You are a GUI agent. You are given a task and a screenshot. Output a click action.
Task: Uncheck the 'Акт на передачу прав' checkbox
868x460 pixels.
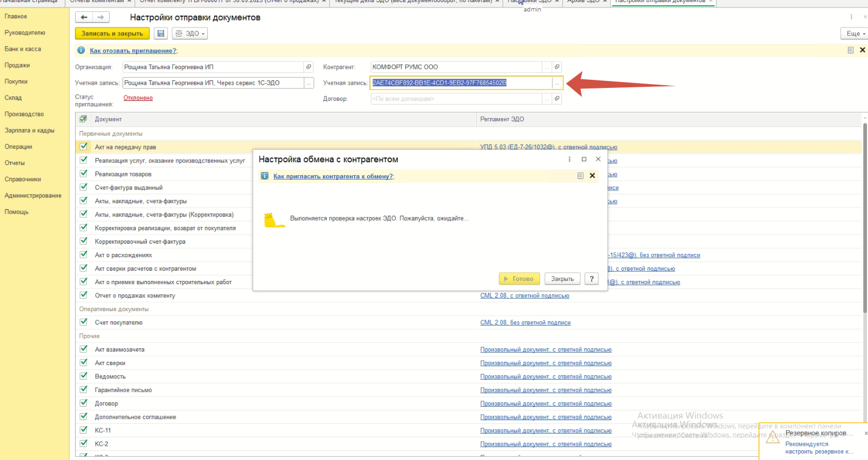pos(84,147)
